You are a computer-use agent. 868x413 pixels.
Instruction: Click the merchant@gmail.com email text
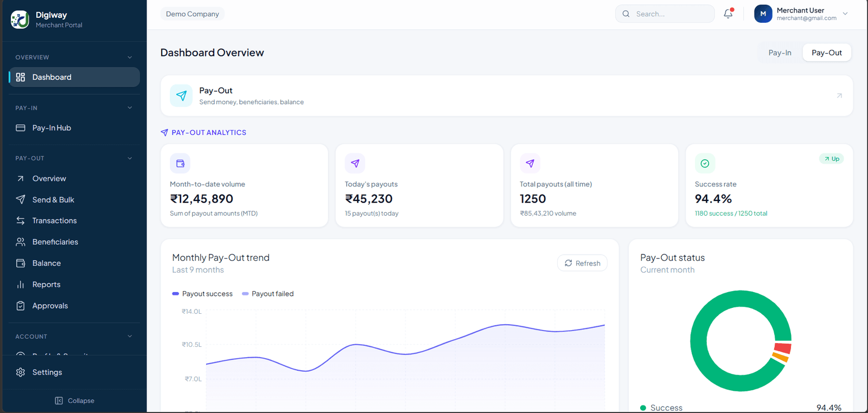pyautogui.click(x=806, y=18)
